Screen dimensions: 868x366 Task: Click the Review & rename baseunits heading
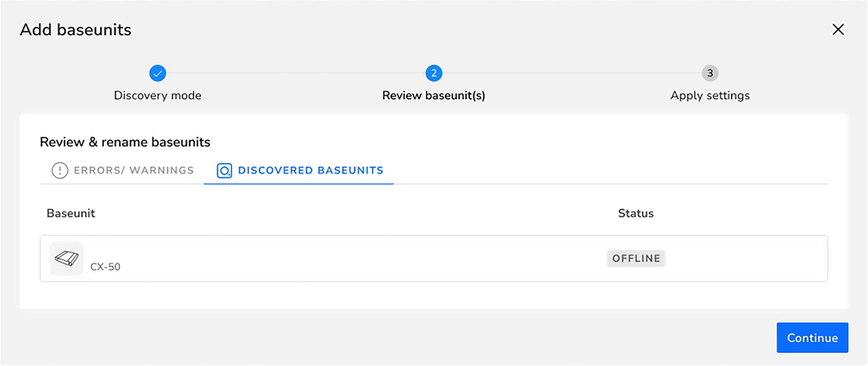click(125, 142)
